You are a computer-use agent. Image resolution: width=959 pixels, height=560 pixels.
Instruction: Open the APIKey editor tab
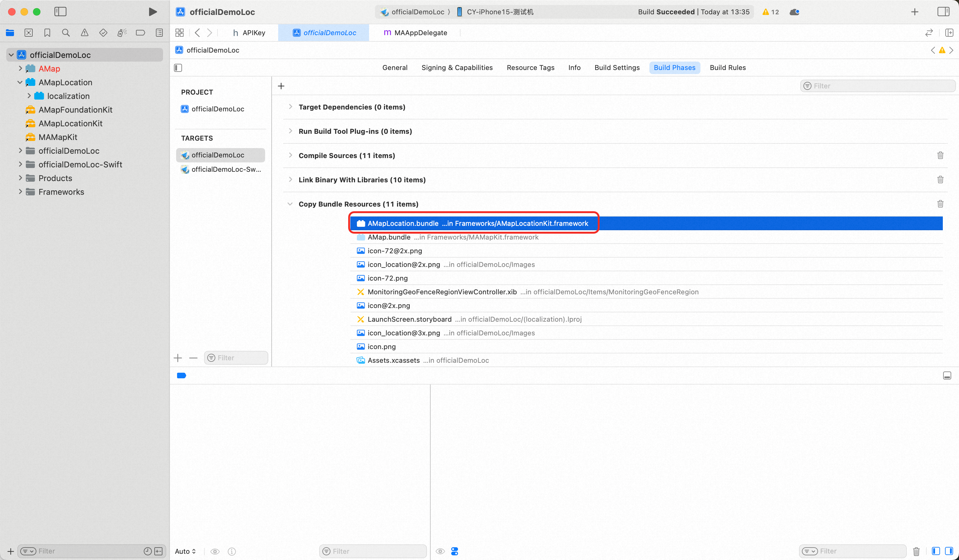[x=249, y=33]
